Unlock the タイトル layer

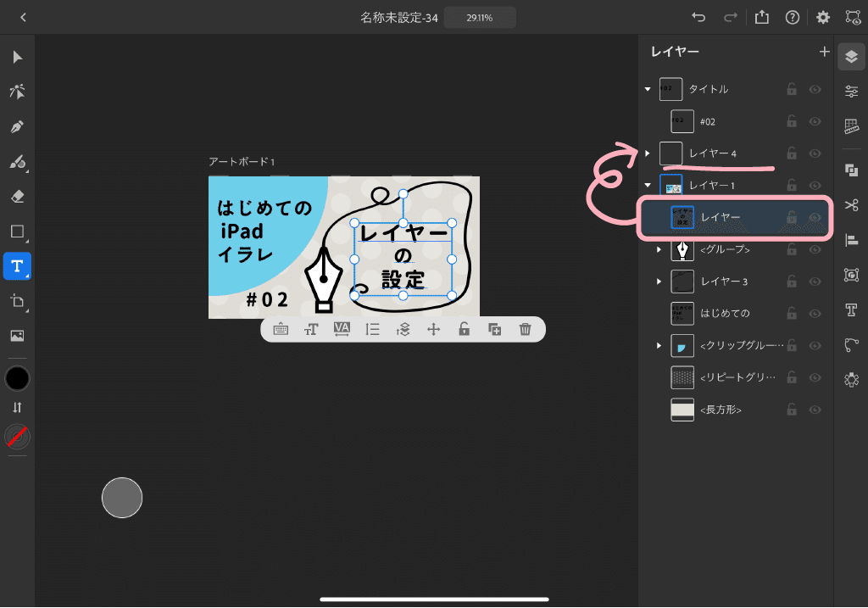(791, 89)
